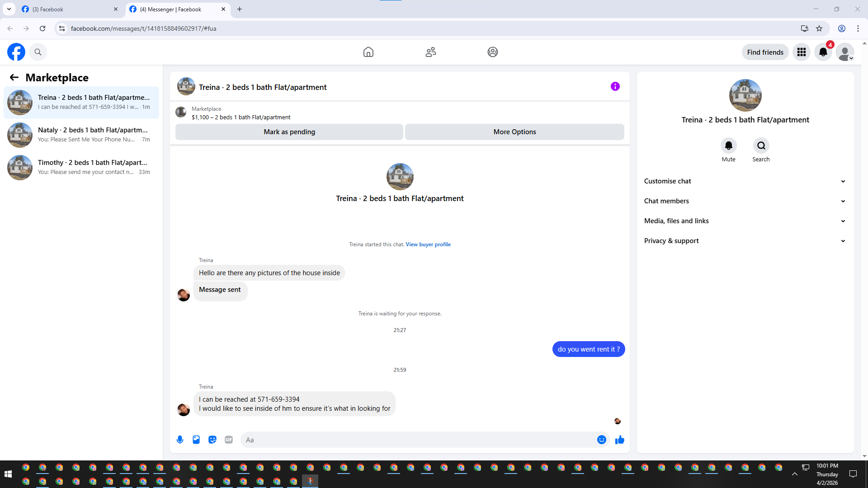868x488 pixels.
Task: Open the Timothy conversation in the list
Action: 81,168
